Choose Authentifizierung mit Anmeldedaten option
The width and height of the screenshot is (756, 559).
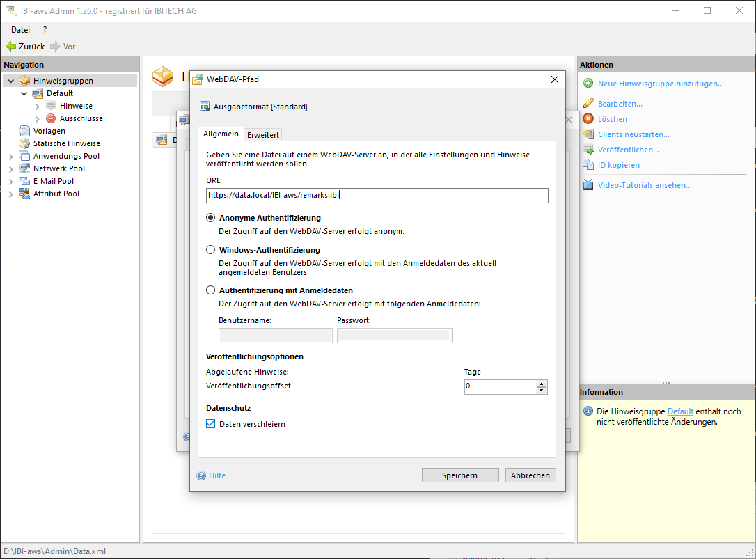point(211,290)
